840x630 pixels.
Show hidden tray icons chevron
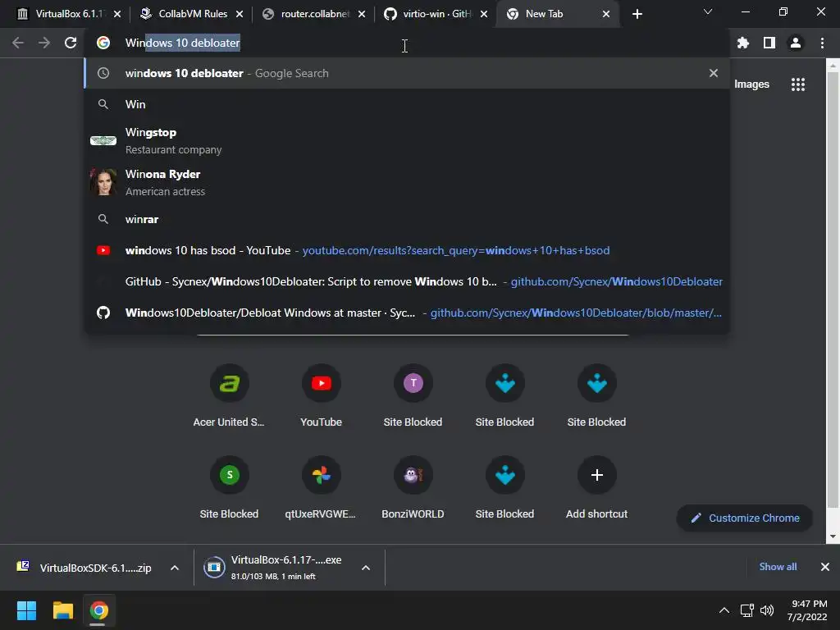(724, 610)
